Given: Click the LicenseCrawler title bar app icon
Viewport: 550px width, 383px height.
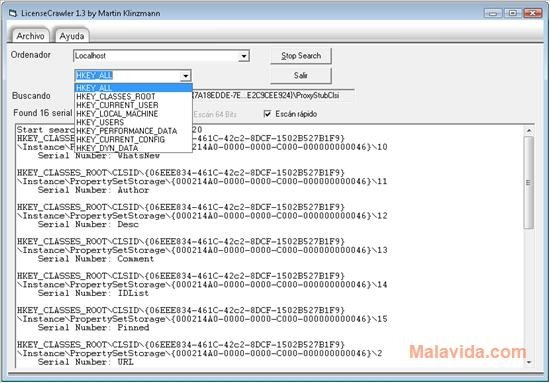Looking at the screenshot, I should click(x=13, y=14).
